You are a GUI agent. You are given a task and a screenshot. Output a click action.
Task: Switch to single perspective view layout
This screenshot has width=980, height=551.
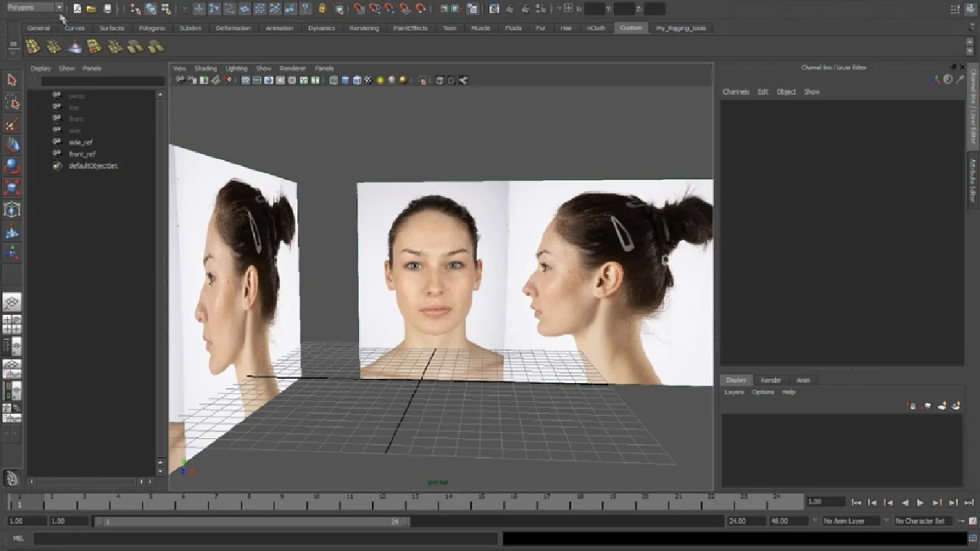coord(11,302)
